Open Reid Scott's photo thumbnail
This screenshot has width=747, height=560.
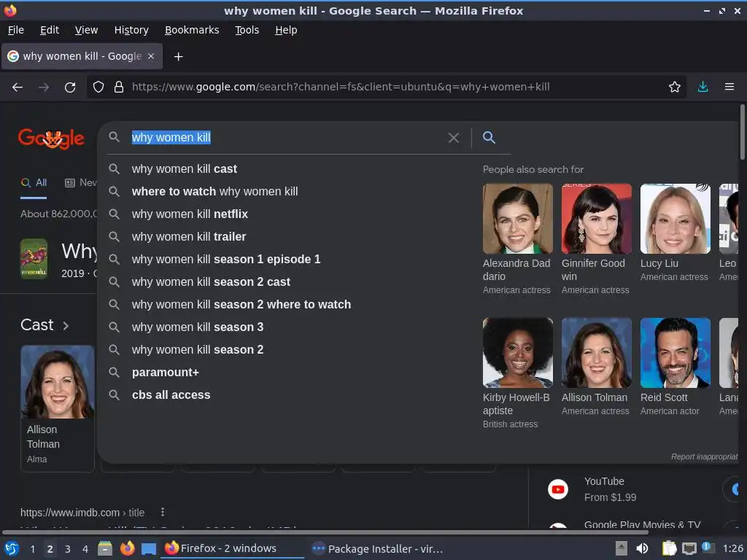(675, 353)
